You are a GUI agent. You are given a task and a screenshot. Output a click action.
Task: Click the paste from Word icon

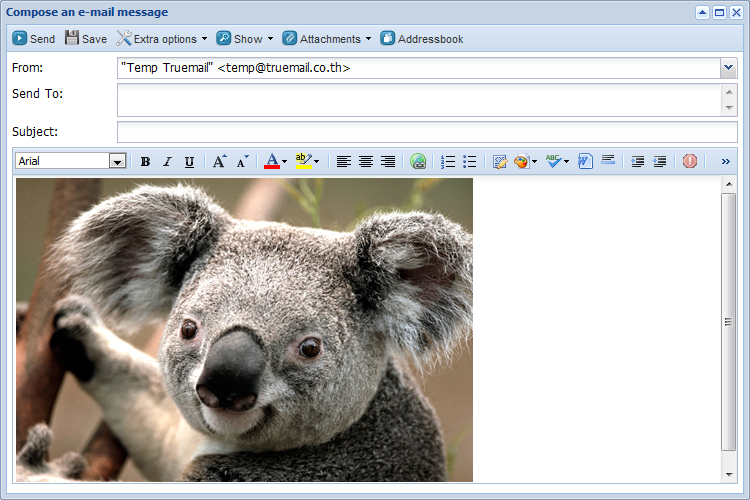pos(585,161)
